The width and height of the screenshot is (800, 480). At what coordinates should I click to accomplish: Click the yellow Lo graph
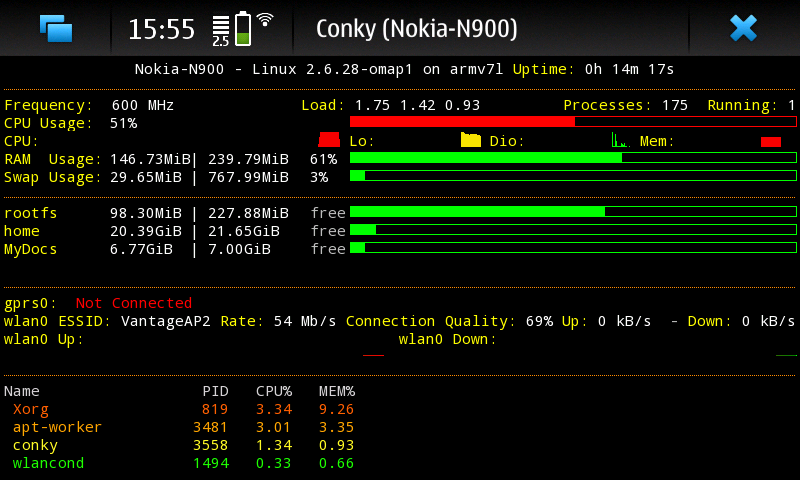470,140
